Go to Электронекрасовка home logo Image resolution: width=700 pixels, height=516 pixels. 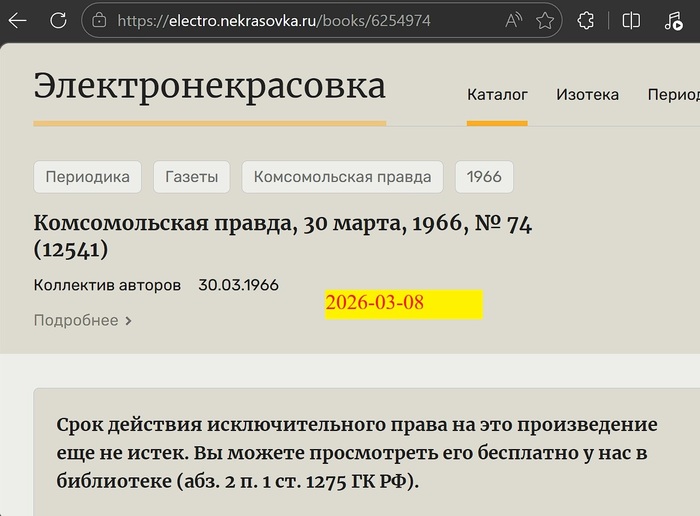click(x=209, y=86)
